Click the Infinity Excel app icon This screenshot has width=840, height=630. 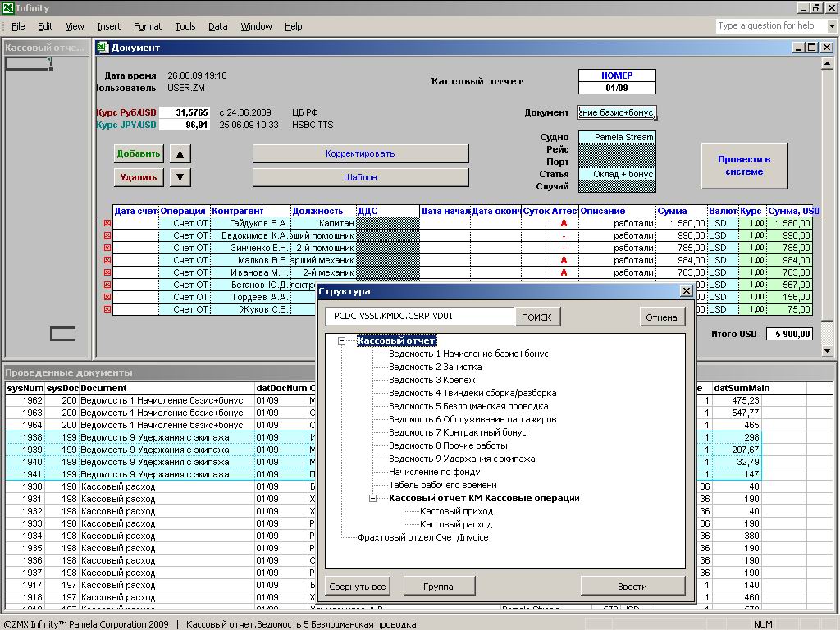tap(8, 7)
